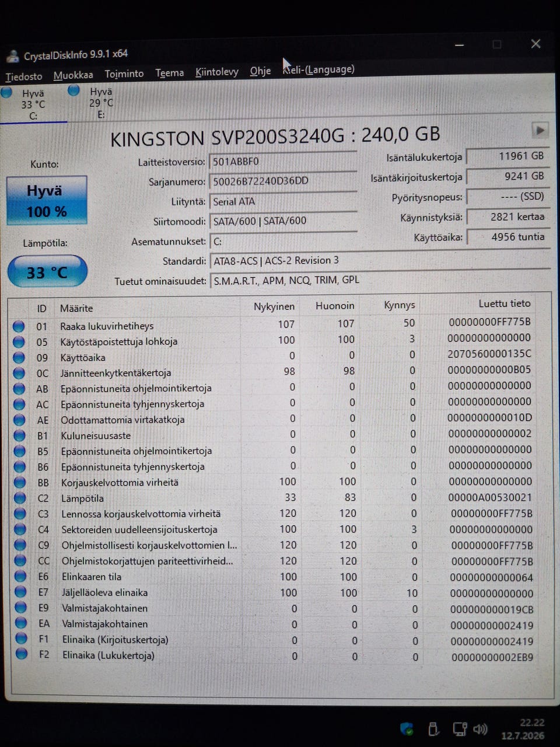Click the USB safely remove tray icon
Viewport: 560px width, 747px height.
[x=433, y=728]
